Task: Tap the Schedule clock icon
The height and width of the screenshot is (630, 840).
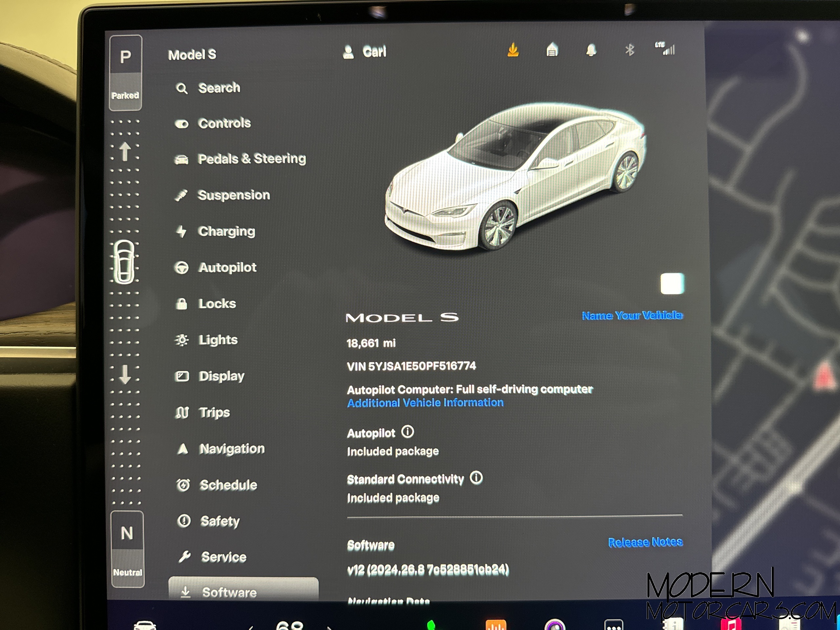Action: point(183,485)
